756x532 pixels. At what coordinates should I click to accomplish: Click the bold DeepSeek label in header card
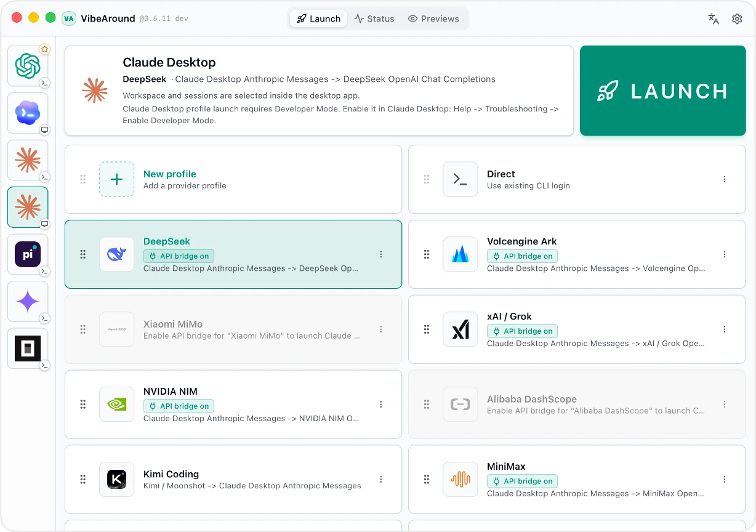click(144, 79)
